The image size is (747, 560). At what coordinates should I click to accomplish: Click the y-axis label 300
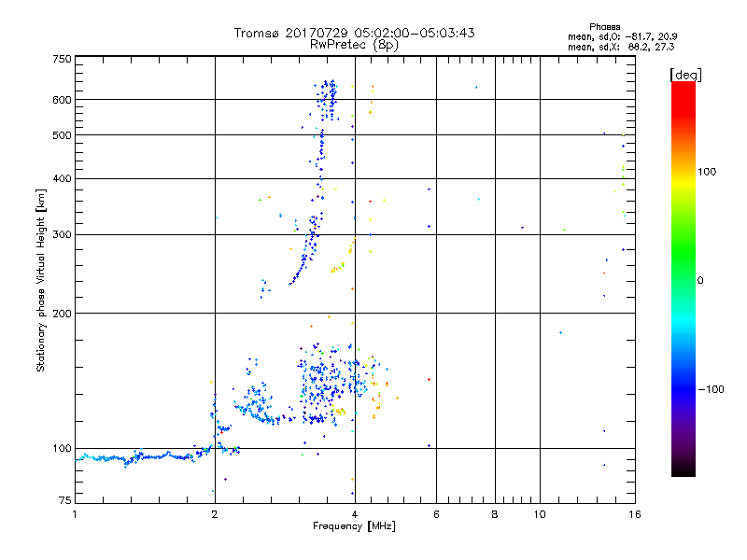[x=62, y=234]
